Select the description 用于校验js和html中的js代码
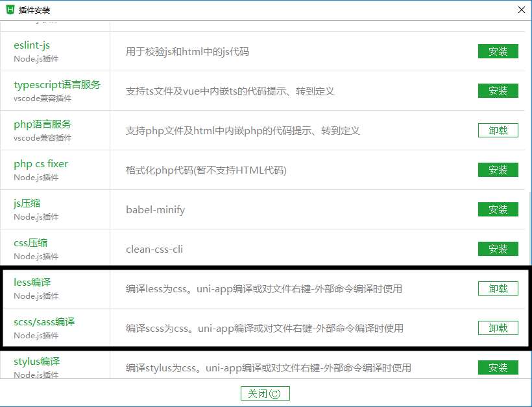The height and width of the screenshot is (407, 532). coord(187,52)
